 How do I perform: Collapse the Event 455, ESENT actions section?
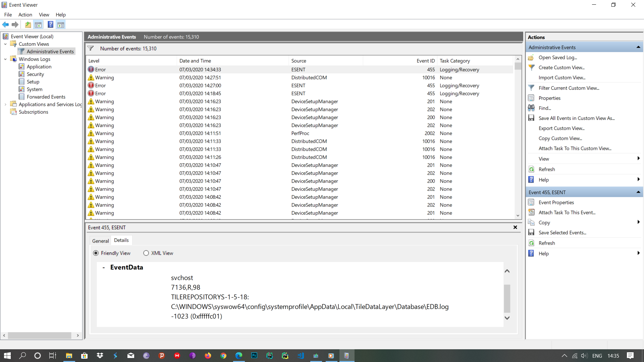[638, 192]
